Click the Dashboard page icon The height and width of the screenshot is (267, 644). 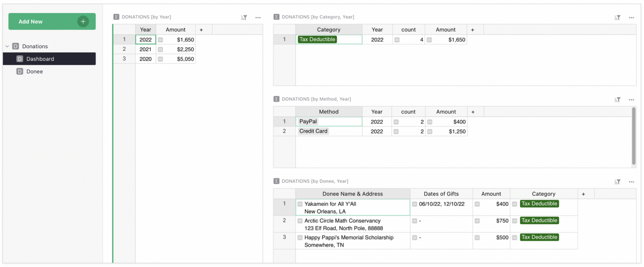pos(20,59)
